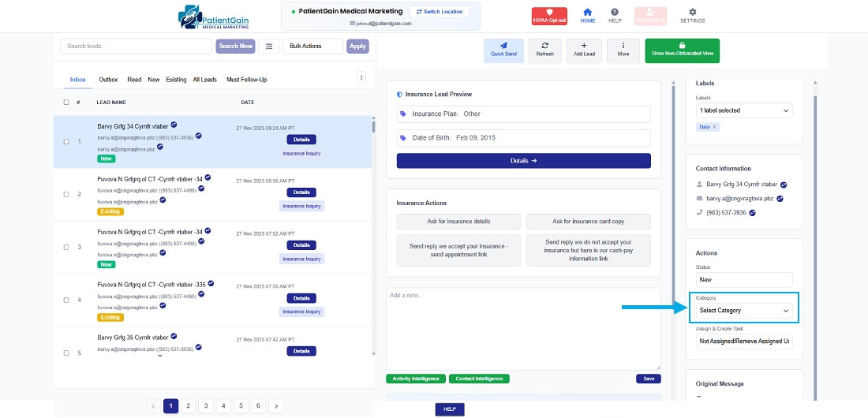Go to next page arrow in pagination

pos(275,406)
